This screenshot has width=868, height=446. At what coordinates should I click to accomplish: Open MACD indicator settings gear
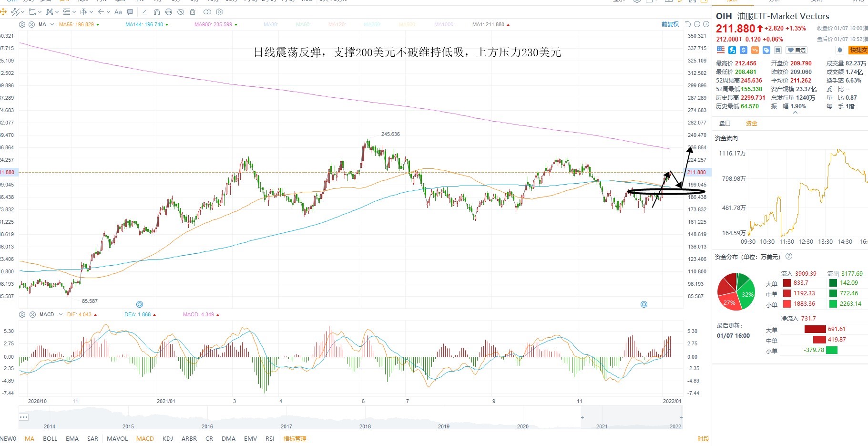[x=22, y=314]
